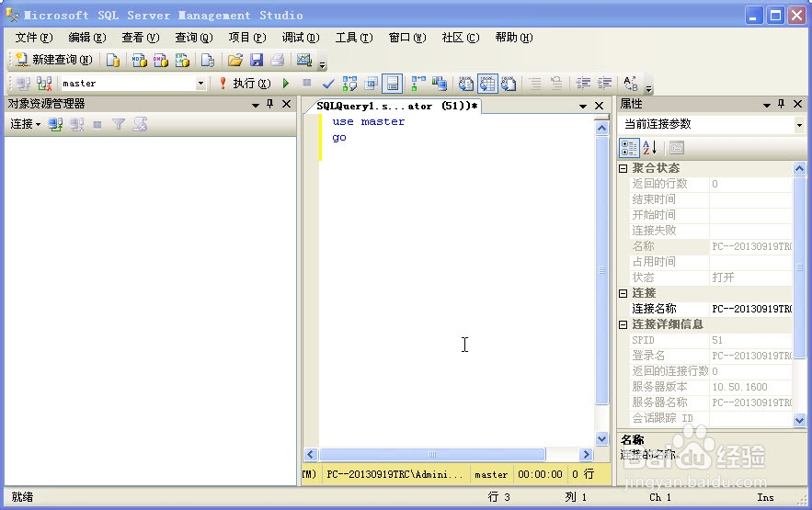Select Results to Grid icon
The width and height of the screenshot is (812, 510).
click(x=487, y=84)
